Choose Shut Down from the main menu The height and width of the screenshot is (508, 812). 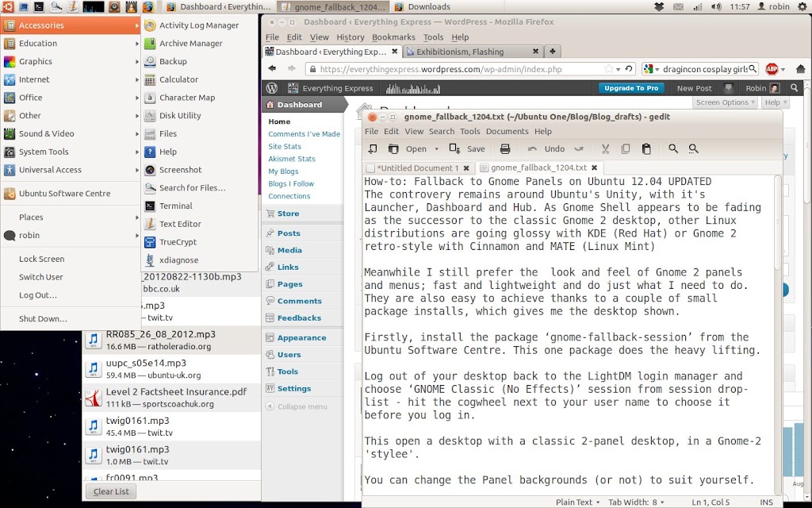pos(71,319)
